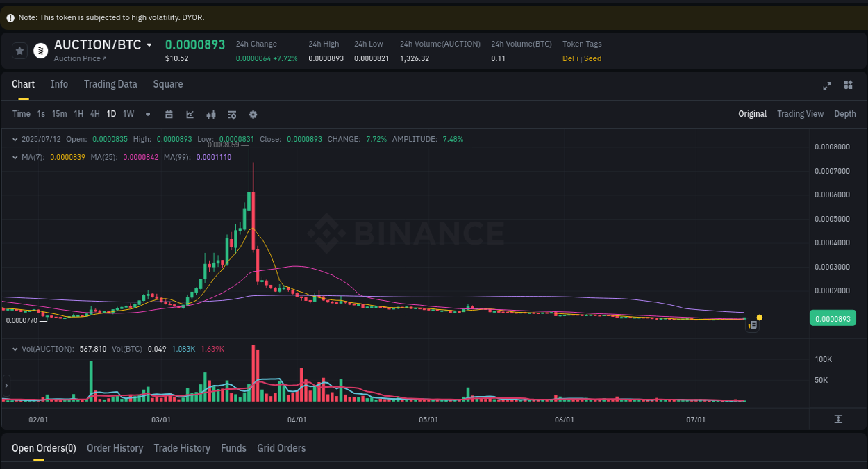Click the AUCTION token logo
Viewport: 868px width, 469px height.
tap(39, 50)
